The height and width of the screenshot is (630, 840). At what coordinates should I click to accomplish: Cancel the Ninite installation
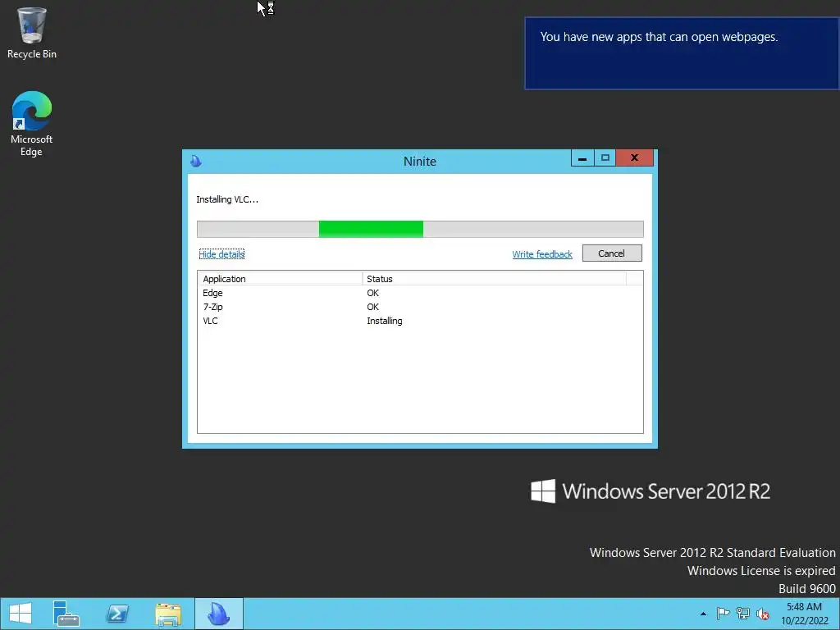(612, 253)
